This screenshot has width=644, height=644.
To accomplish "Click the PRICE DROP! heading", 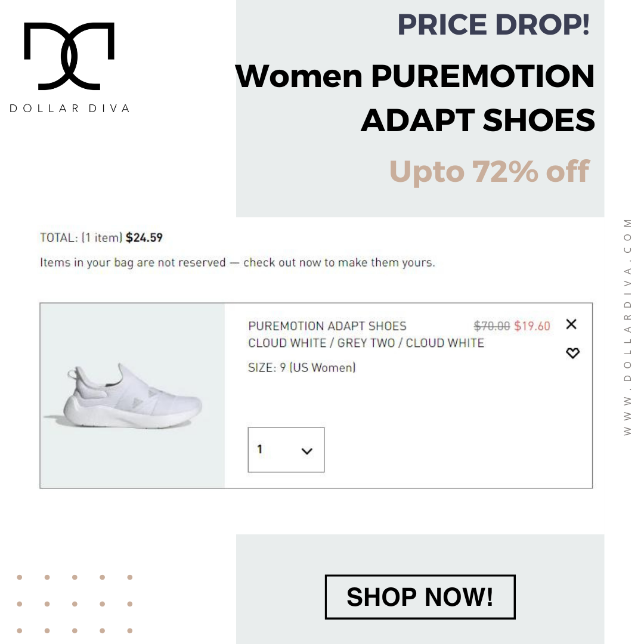I will 494,24.
